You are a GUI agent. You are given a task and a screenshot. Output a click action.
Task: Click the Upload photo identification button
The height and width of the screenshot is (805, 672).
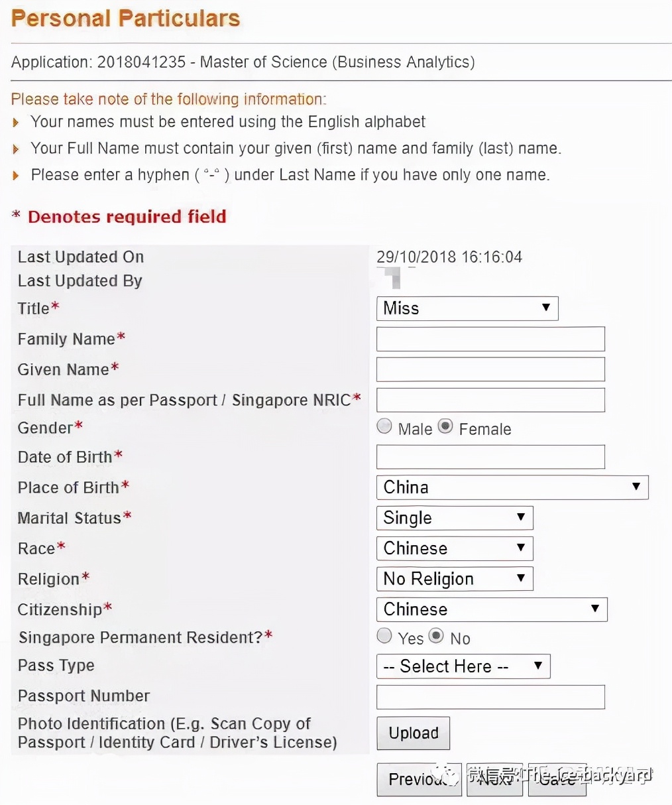(x=413, y=733)
